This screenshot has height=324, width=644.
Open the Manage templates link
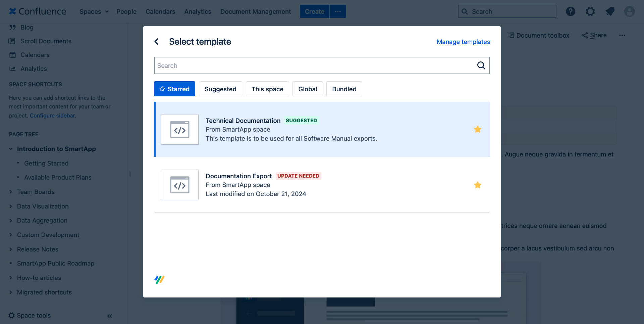pos(463,42)
